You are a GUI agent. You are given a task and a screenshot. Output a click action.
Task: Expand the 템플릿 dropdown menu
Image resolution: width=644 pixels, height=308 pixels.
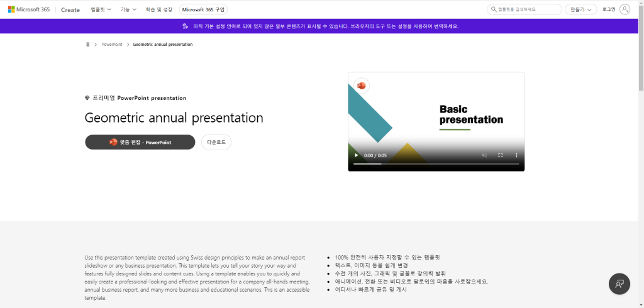[x=101, y=9]
